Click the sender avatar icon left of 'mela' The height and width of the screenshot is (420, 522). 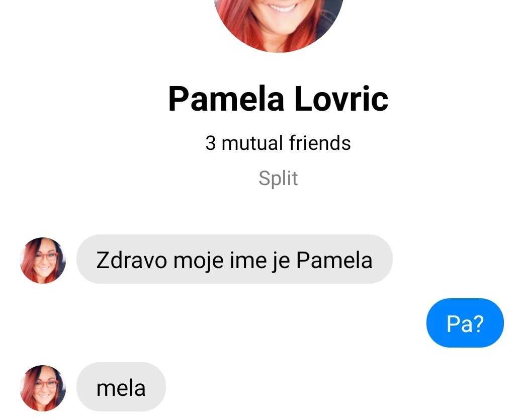click(43, 388)
